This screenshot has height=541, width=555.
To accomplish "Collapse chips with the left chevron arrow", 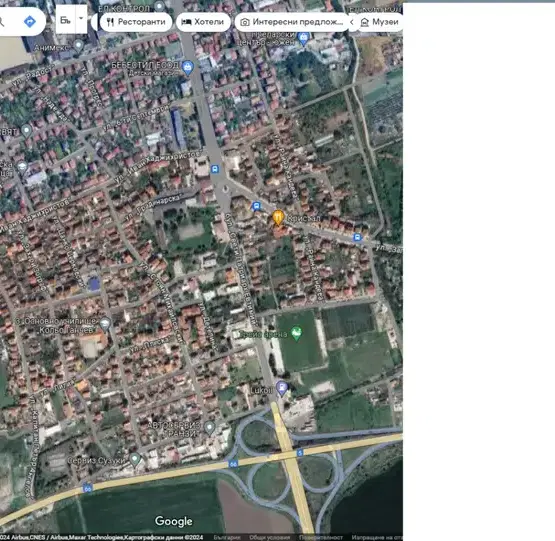I will [x=352, y=22].
